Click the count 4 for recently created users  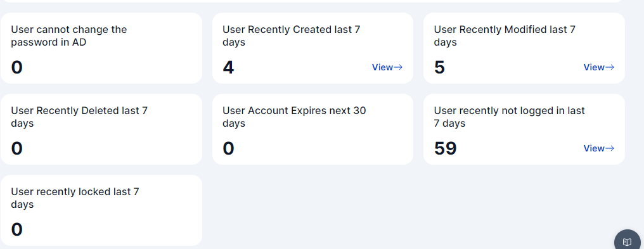pyautogui.click(x=228, y=67)
